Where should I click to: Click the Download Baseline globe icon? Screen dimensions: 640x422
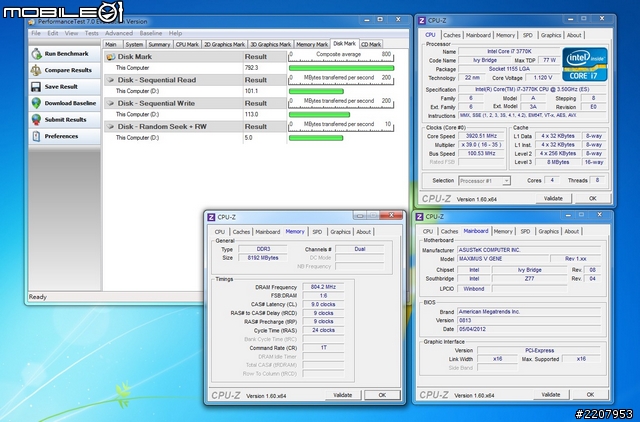[x=36, y=103]
